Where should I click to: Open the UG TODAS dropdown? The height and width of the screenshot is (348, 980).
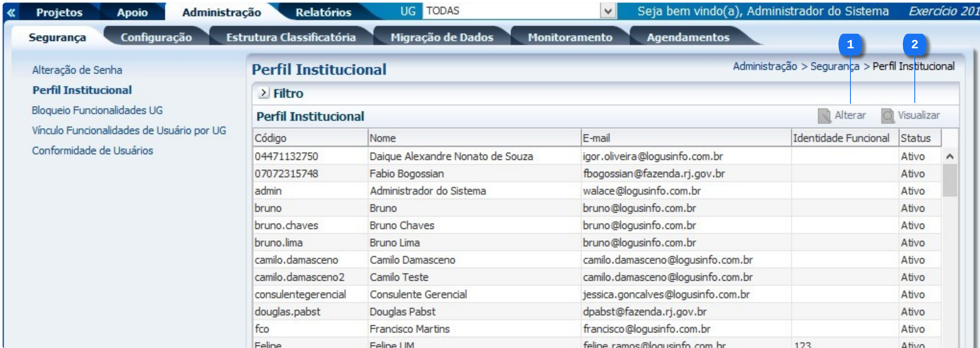(x=608, y=11)
